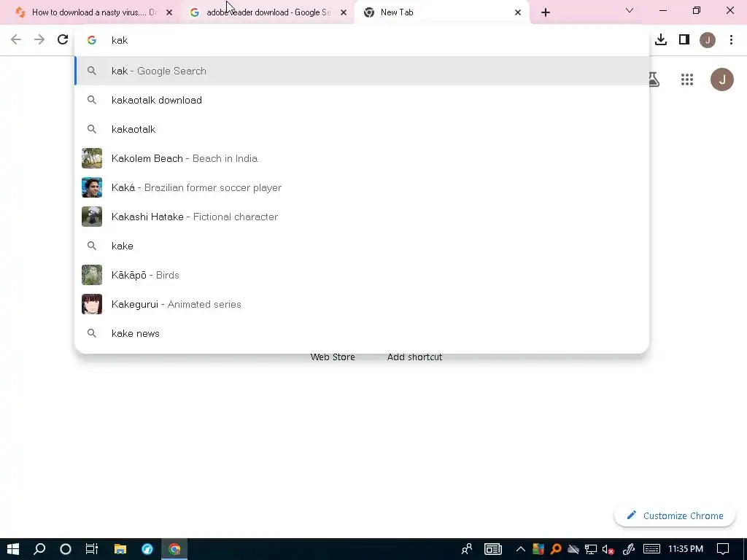Screen dimensions: 747x560
Task: Open the large Google account avatar J
Action: (x=722, y=79)
